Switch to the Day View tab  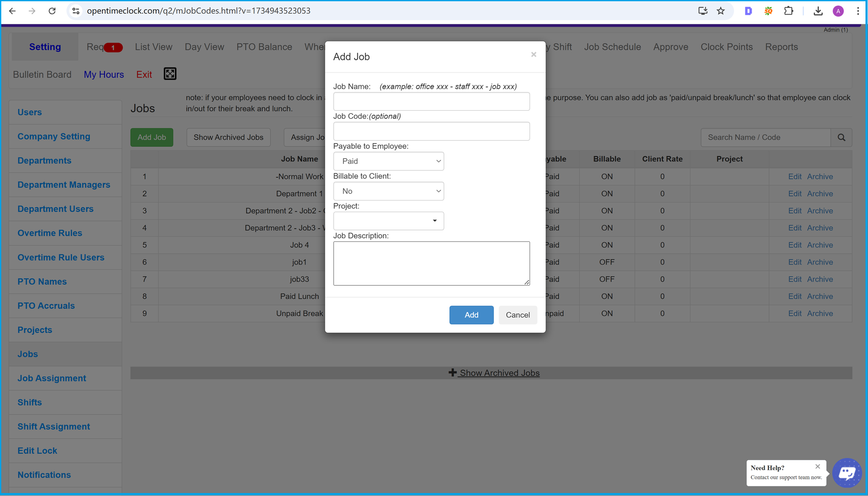coord(204,47)
